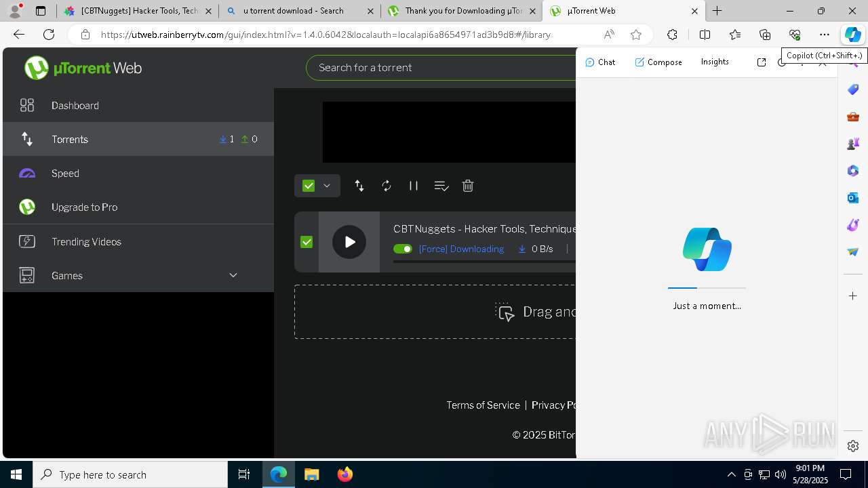Open Collections icon
The height and width of the screenshot is (488, 868).
(765, 35)
